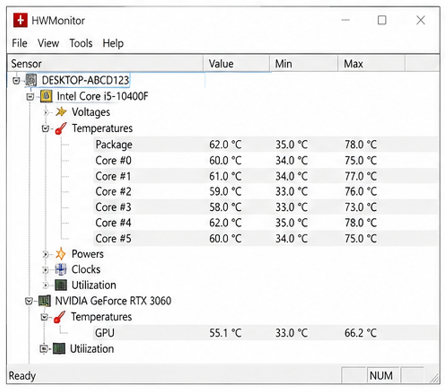Collapse the DESKTOP-ABCD123 root node

pyautogui.click(x=16, y=80)
